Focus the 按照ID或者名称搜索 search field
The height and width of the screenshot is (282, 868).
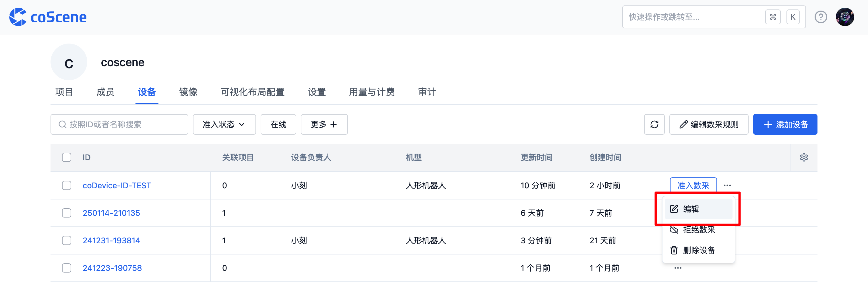point(119,124)
